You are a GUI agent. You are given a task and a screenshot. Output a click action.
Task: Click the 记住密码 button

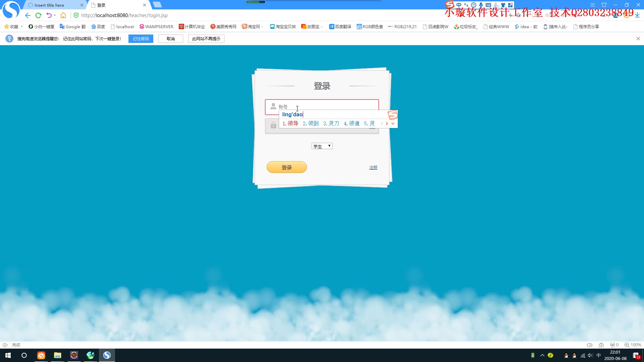(141, 39)
